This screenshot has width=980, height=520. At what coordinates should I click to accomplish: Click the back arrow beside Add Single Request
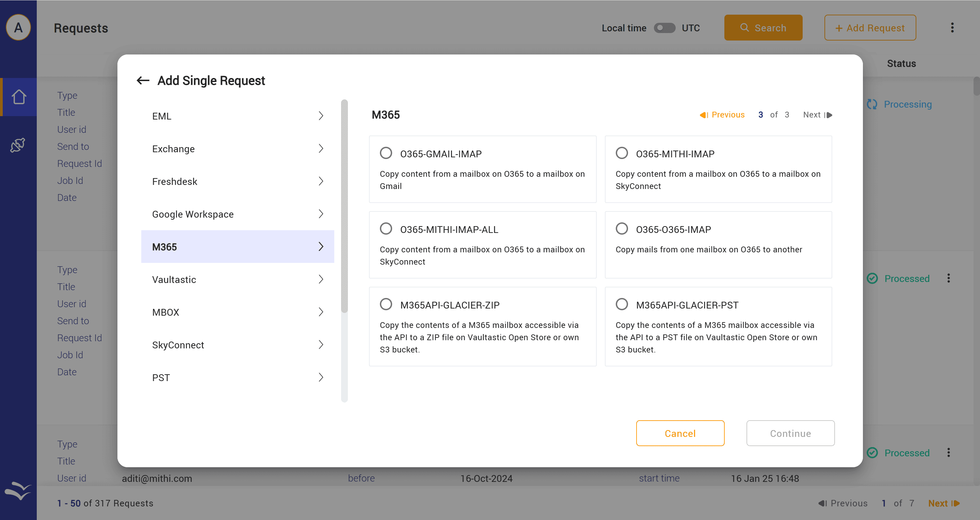coord(143,80)
